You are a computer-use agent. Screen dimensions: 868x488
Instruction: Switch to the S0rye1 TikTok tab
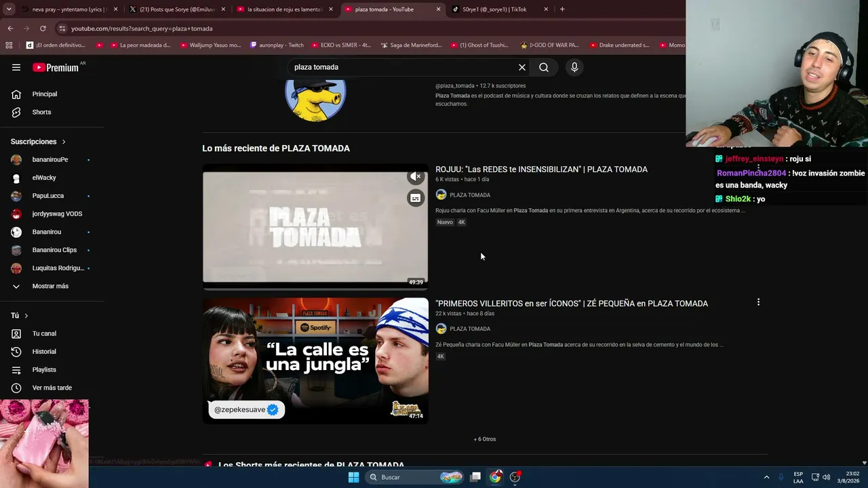(x=498, y=9)
